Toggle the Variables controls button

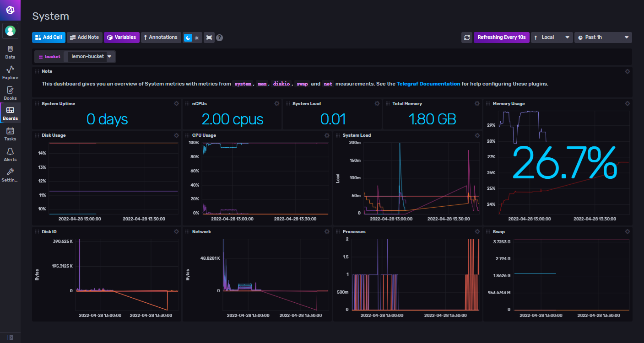pos(122,38)
